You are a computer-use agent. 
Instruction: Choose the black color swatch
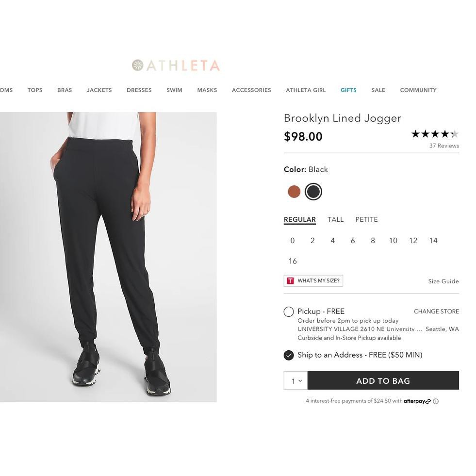click(313, 192)
